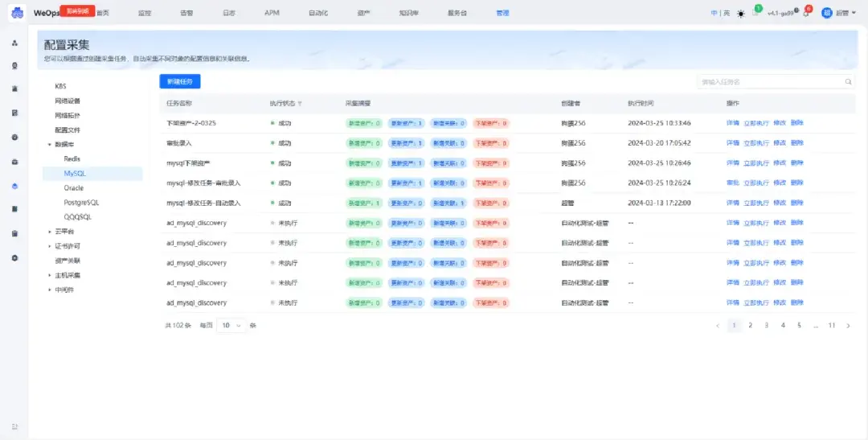Expand the 证书许可 tree node
The width and height of the screenshot is (868, 440).
(x=49, y=246)
